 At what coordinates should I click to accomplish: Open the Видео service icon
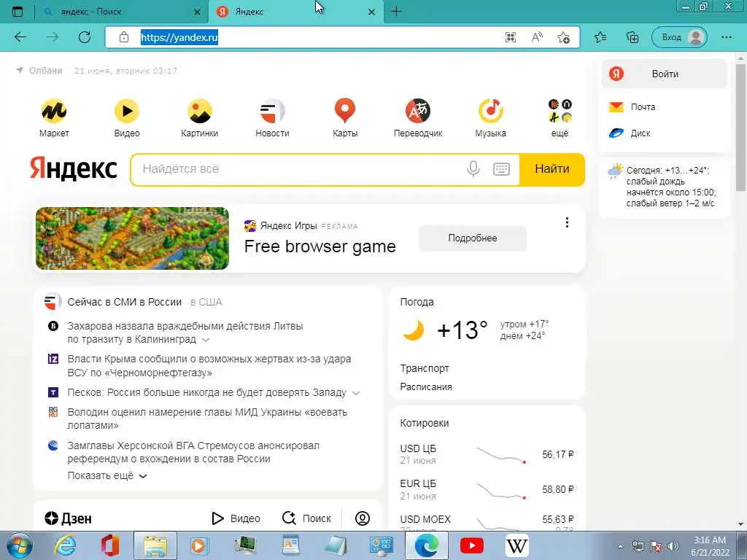(127, 117)
